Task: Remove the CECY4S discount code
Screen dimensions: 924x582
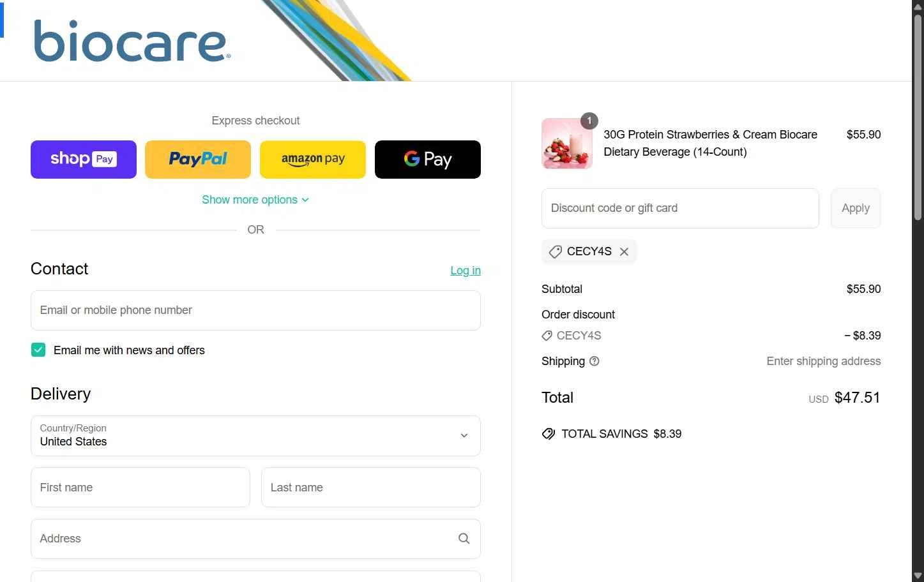Action: [x=625, y=251]
